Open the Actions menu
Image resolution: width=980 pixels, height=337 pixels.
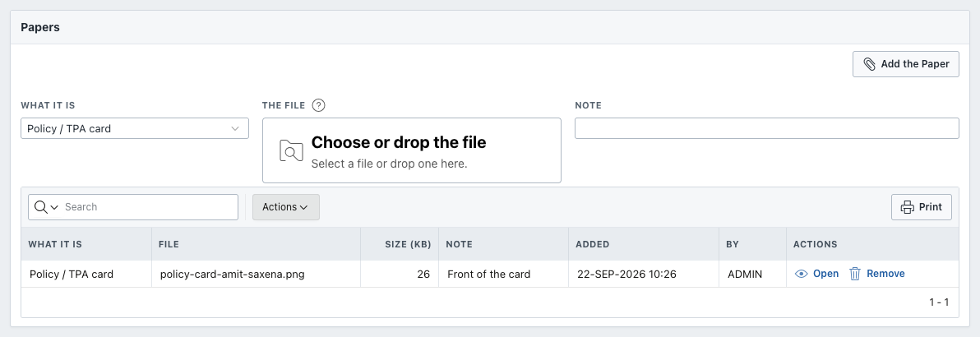click(x=285, y=207)
